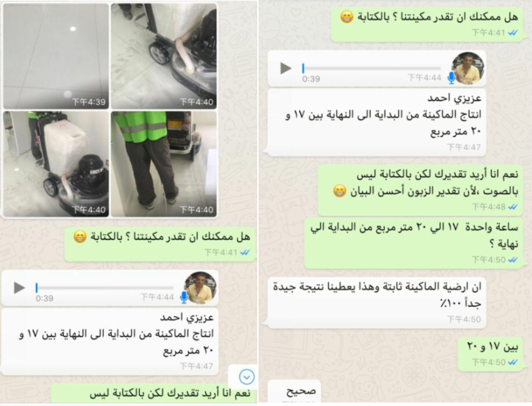Open the bottom-left floor grinder photo

coord(56,164)
